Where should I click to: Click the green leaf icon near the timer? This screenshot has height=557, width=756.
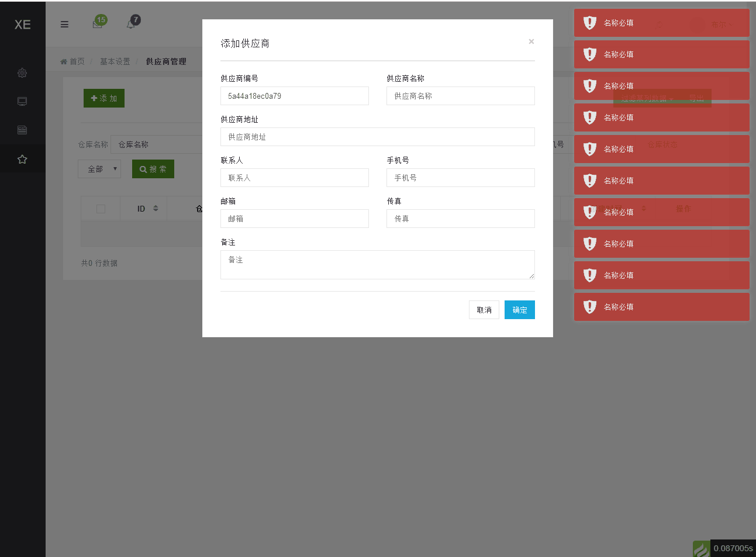pos(701,549)
